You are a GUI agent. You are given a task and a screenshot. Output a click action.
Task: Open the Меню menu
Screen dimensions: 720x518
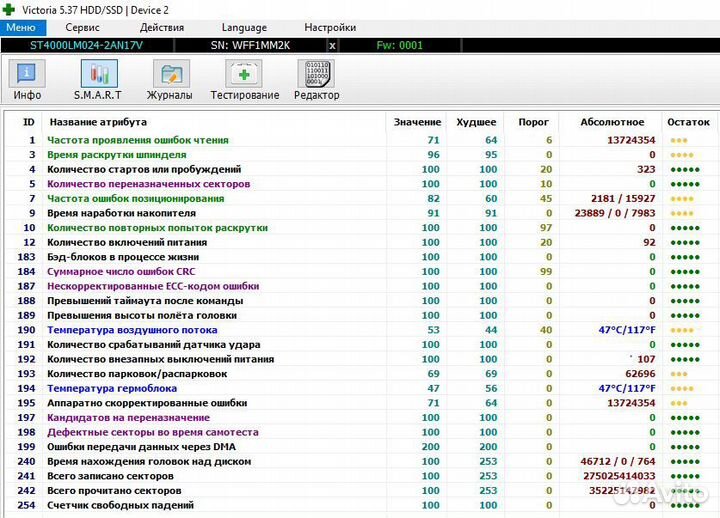click(x=20, y=27)
